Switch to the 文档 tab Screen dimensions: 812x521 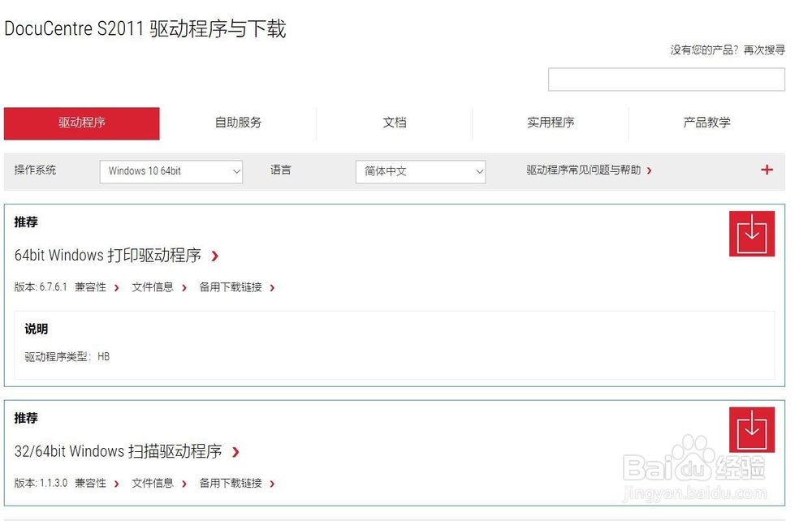click(x=395, y=123)
